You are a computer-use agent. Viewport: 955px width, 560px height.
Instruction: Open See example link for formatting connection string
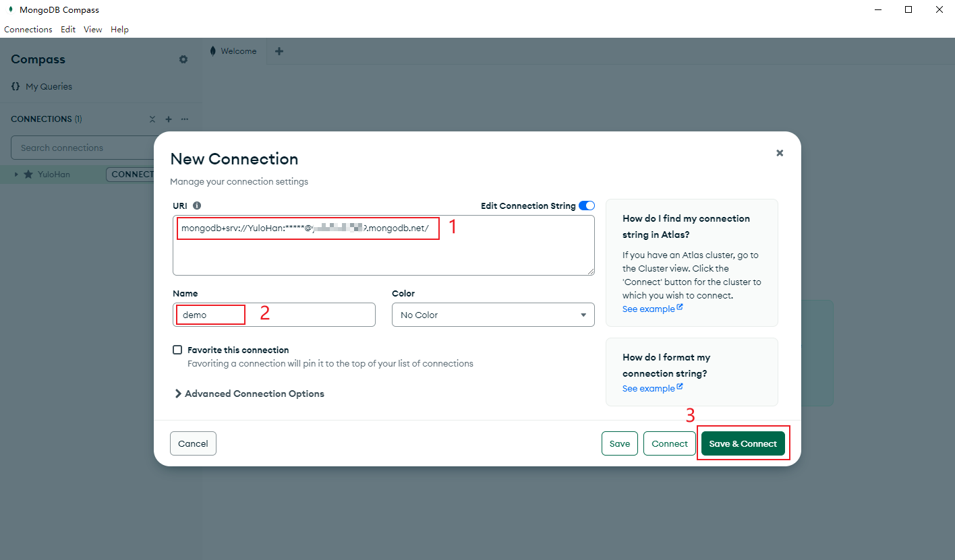click(653, 388)
